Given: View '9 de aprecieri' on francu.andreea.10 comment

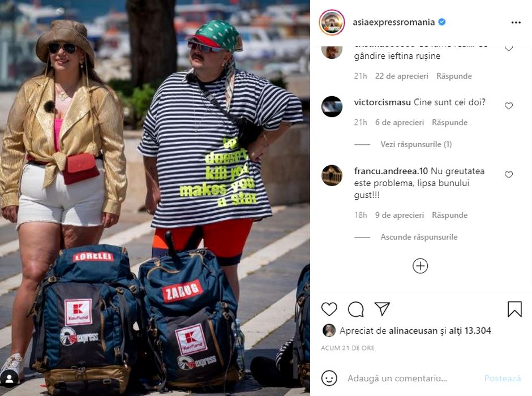Looking at the screenshot, I should coord(400,215).
